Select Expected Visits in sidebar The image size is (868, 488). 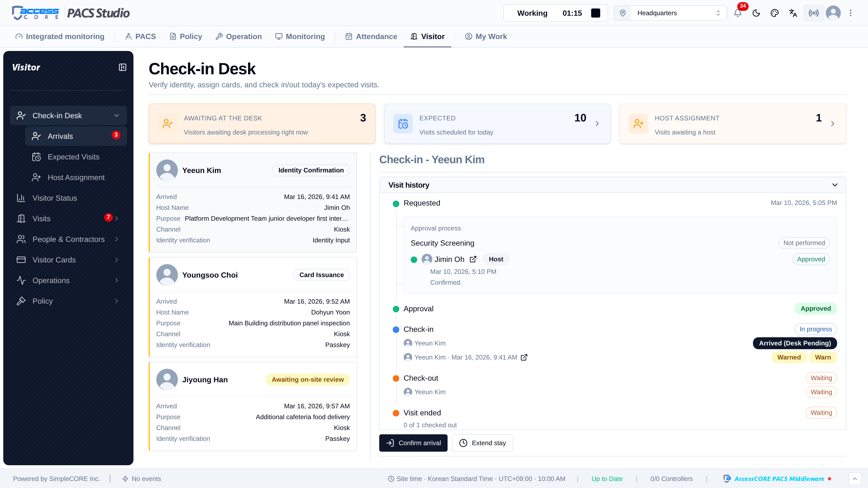click(x=76, y=157)
